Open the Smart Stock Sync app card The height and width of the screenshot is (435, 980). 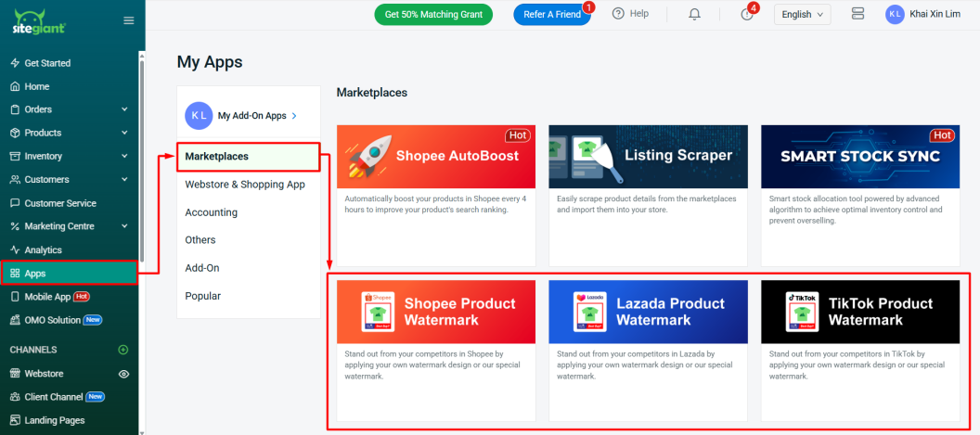(860, 196)
